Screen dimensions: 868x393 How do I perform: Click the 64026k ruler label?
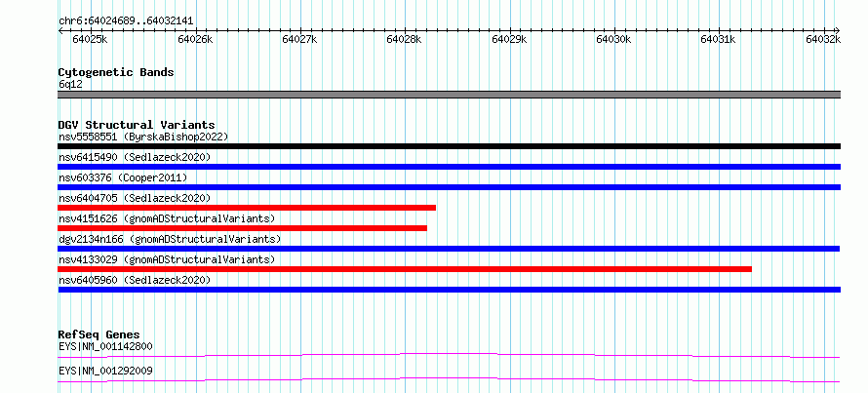(195, 39)
